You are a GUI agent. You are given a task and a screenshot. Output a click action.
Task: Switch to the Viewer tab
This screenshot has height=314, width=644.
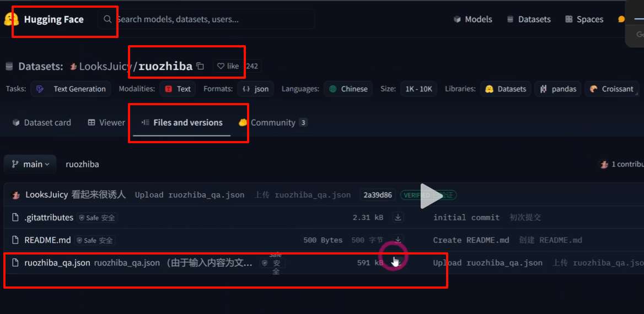106,122
